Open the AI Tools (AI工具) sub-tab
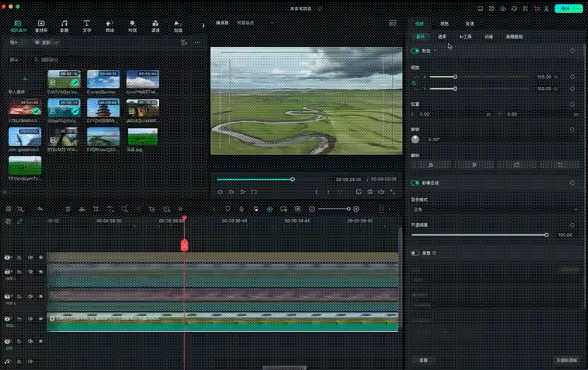This screenshot has width=588, height=370. pos(465,37)
